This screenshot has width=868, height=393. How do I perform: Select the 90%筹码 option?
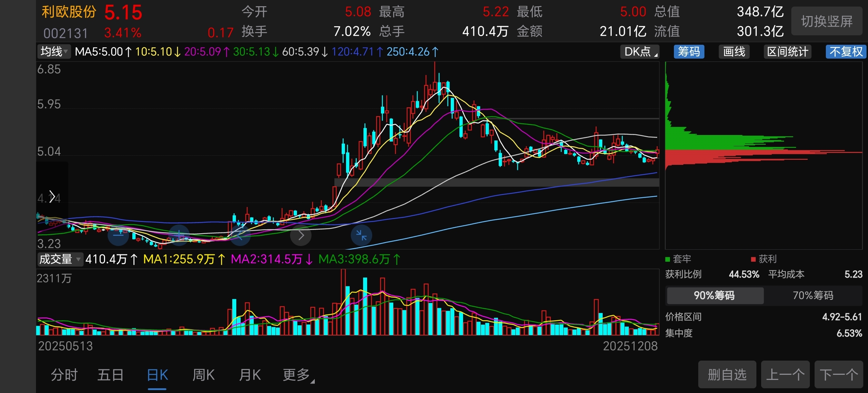714,295
